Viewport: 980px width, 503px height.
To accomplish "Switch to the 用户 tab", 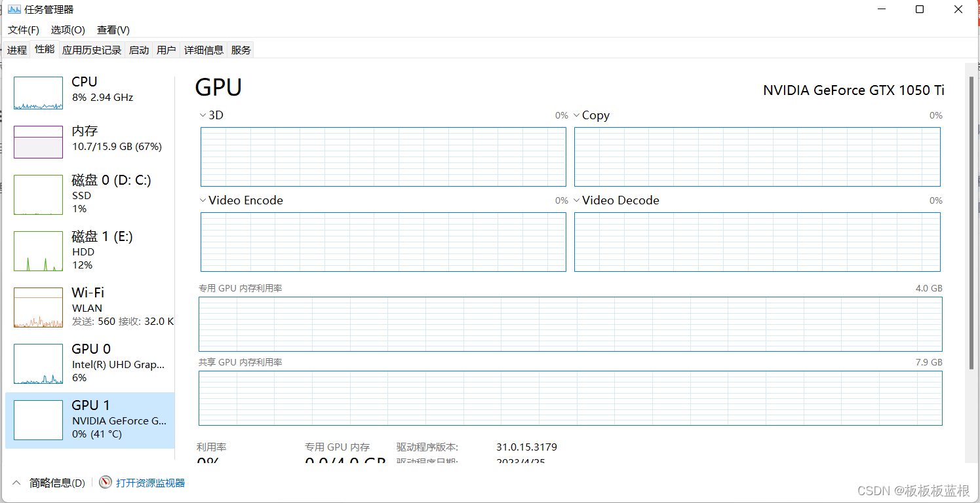I will [167, 50].
